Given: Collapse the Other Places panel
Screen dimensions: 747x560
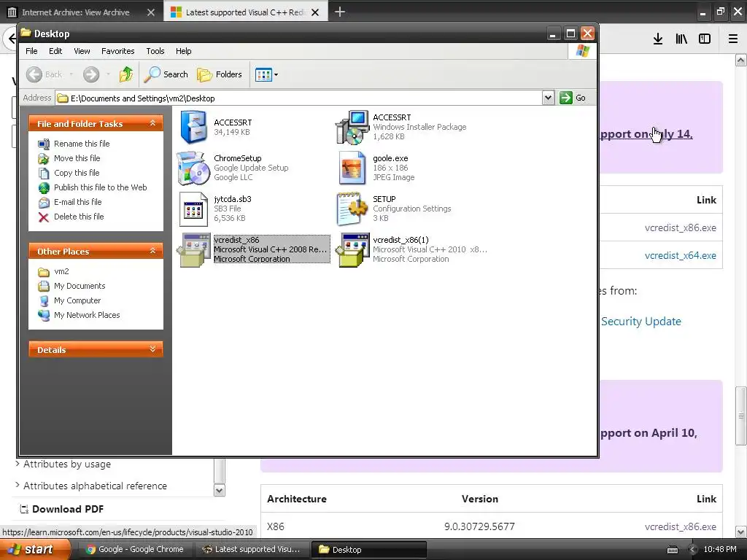Looking at the screenshot, I should point(153,251).
